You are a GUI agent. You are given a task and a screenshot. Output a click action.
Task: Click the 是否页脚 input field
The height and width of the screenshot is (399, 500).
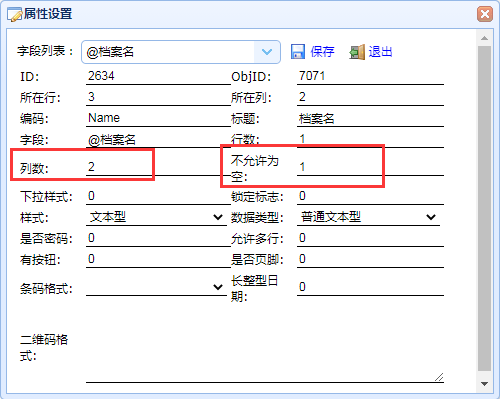[370, 259]
